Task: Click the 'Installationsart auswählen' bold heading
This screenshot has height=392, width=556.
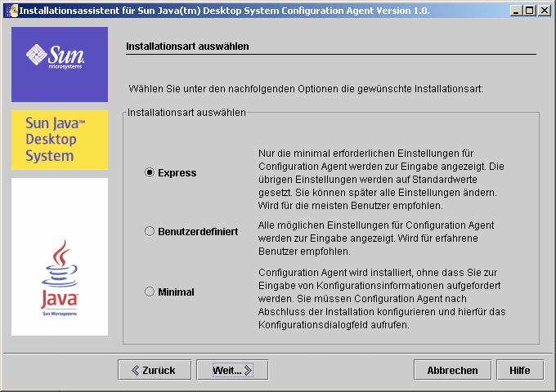Action: coord(187,47)
